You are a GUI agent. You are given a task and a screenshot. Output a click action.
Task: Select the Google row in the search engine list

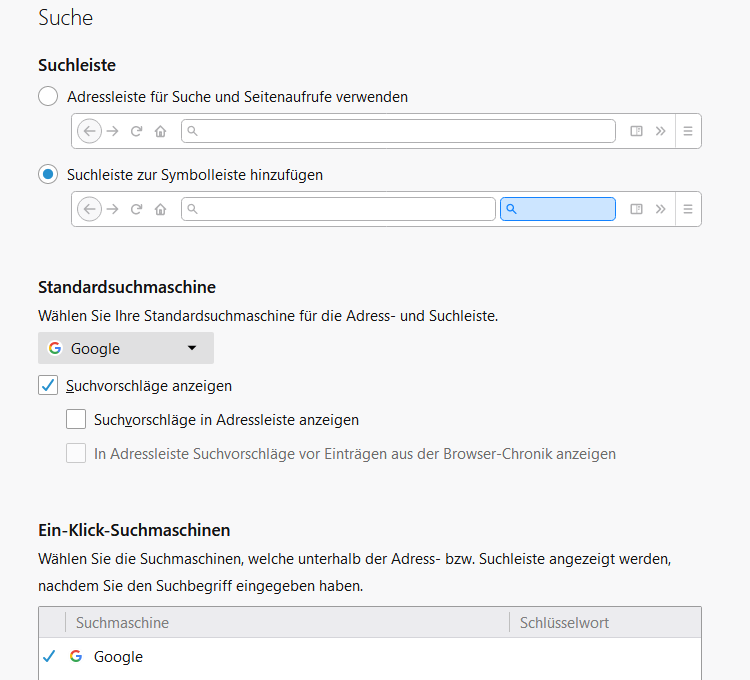[x=300, y=657]
